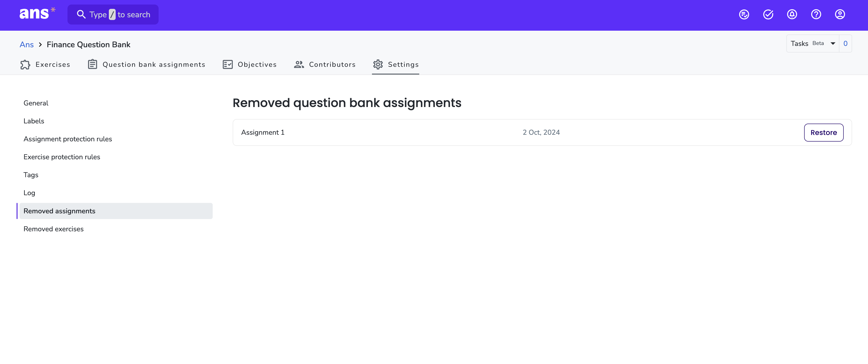Click the Tasks count 0
This screenshot has width=868, height=364.
(x=845, y=43)
